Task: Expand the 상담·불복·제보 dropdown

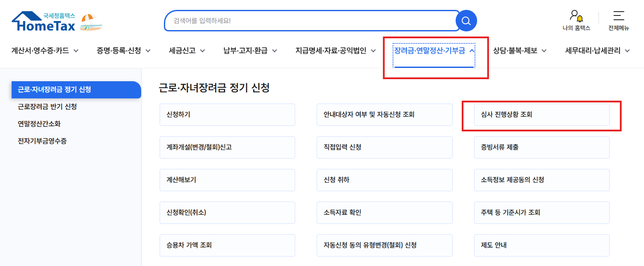Action: pyautogui.click(x=544, y=50)
